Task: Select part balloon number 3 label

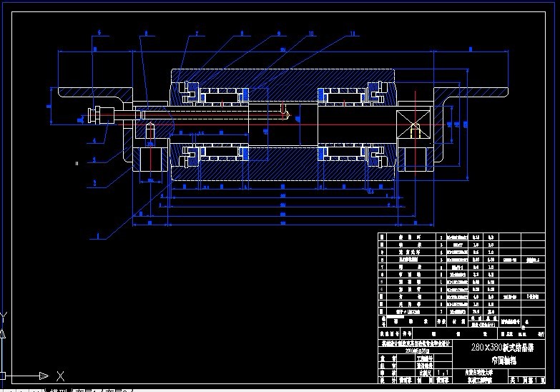Action: [x=94, y=160]
